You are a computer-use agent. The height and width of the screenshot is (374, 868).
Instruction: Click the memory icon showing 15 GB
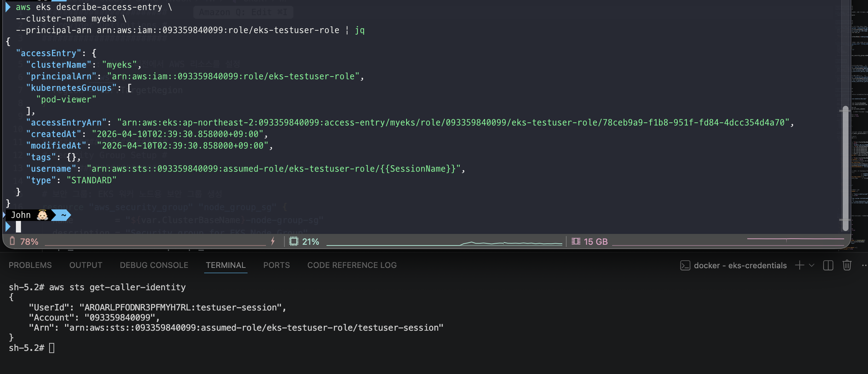tap(576, 241)
